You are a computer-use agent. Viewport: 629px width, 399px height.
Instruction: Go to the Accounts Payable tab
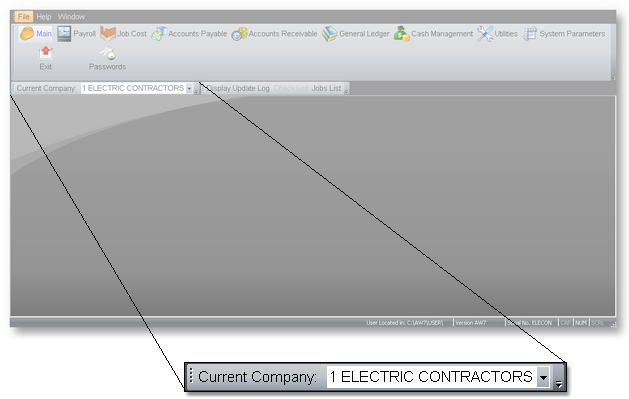[189, 34]
